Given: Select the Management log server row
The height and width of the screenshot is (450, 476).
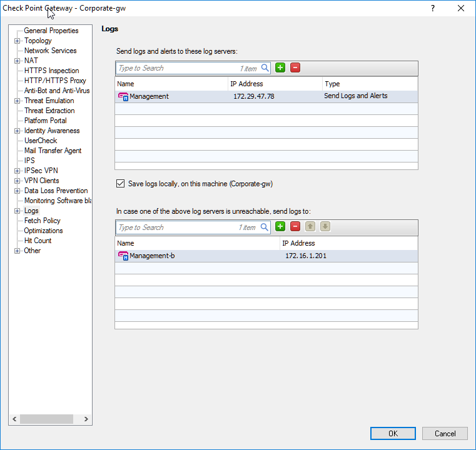Looking at the screenshot, I should point(266,96).
